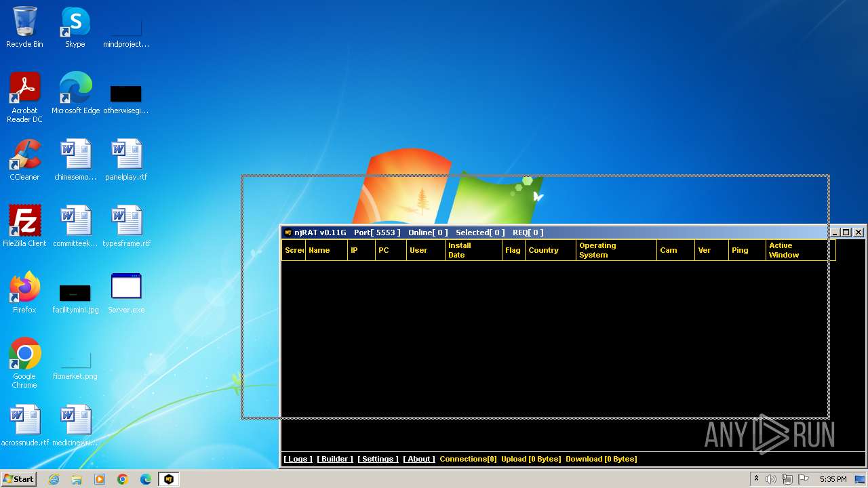868x488 pixels.
Task: Sort by the Name column header
Action: tap(326, 250)
